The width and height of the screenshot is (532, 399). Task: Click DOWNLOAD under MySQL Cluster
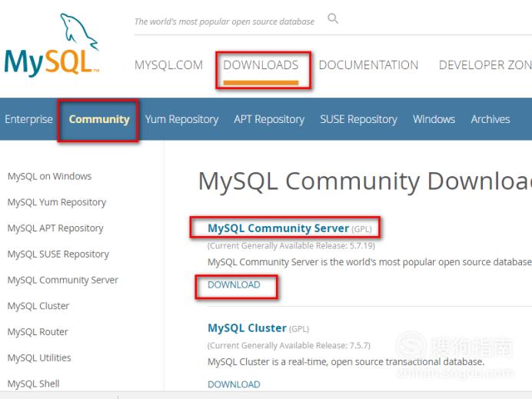point(234,384)
